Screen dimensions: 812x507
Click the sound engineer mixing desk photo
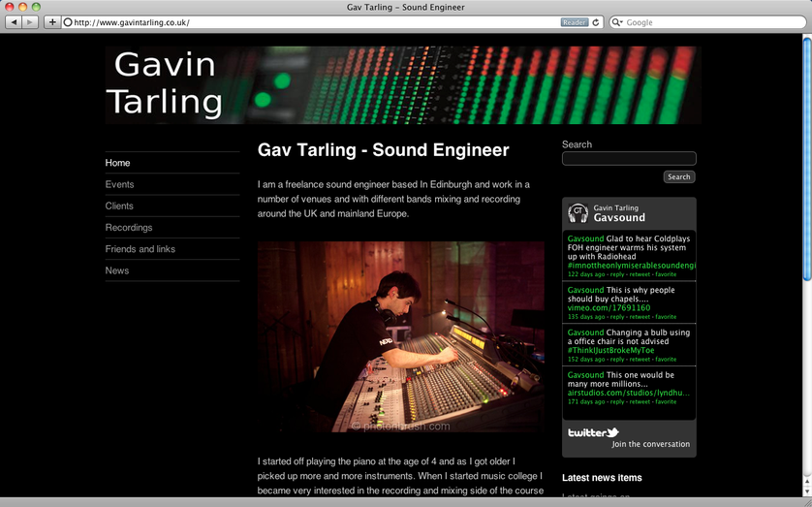pos(401,336)
